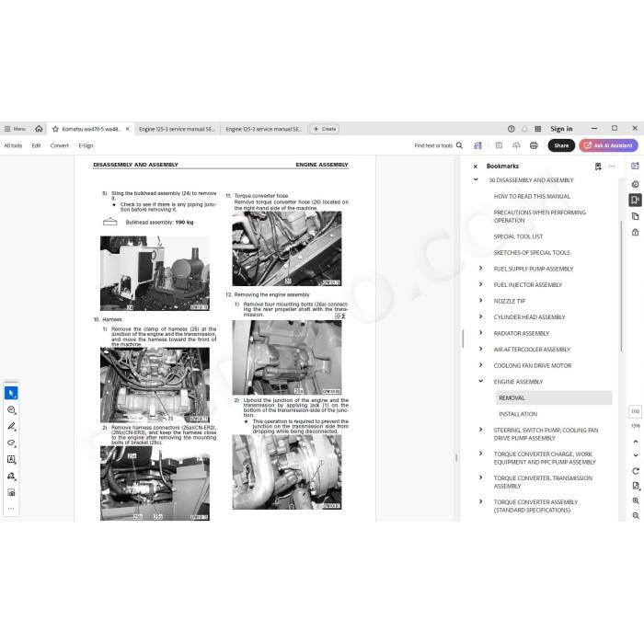Open All tools menu
Image resolution: width=644 pixels, height=644 pixels.
(13, 145)
